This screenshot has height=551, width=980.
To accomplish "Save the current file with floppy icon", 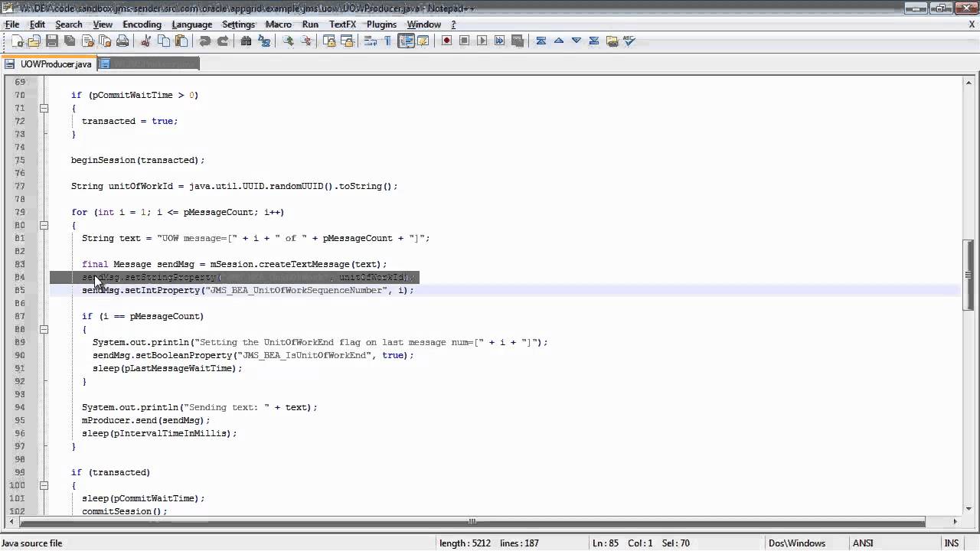I will pyautogui.click(x=52, y=41).
